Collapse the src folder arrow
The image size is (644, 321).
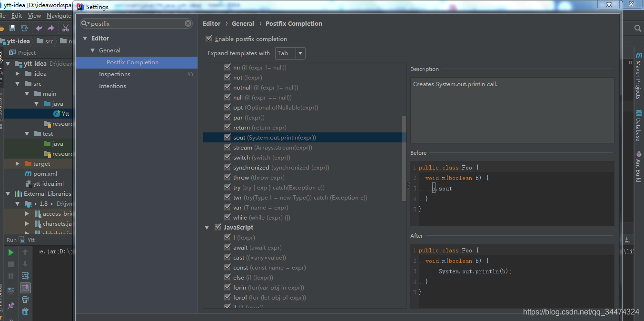(x=18, y=84)
